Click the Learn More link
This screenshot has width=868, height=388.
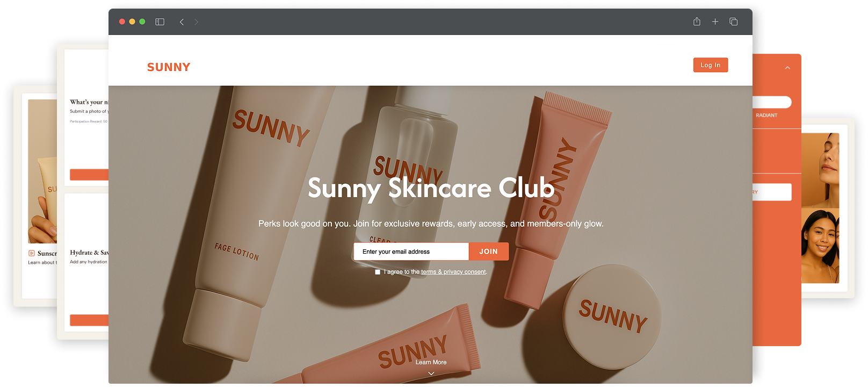[x=431, y=362]
